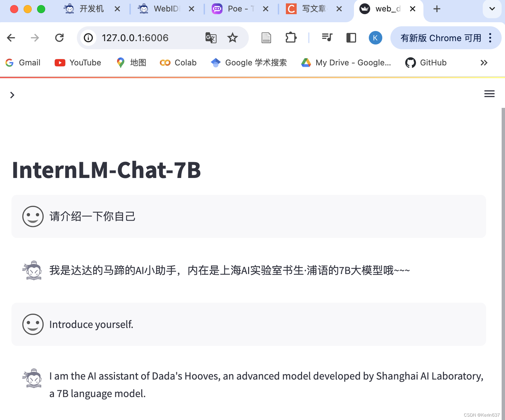Viewport: 505px width, 420px height.
Task: Open the reading list document extension icon
Action: tap(266, 38)
